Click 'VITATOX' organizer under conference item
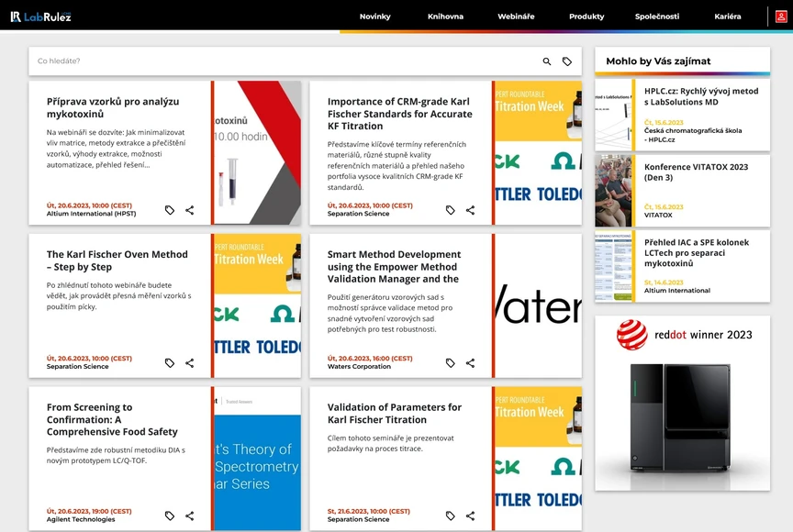Viewport: 793px width, 532px height. 658,216
